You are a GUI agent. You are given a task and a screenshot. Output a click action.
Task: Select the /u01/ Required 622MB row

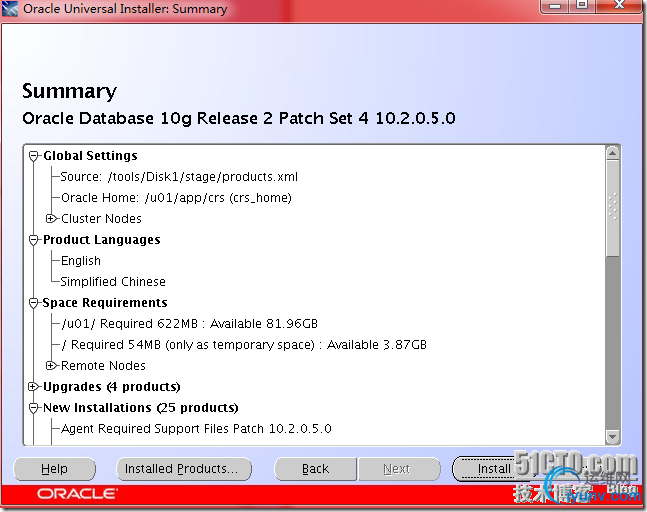tap(189, 324)
